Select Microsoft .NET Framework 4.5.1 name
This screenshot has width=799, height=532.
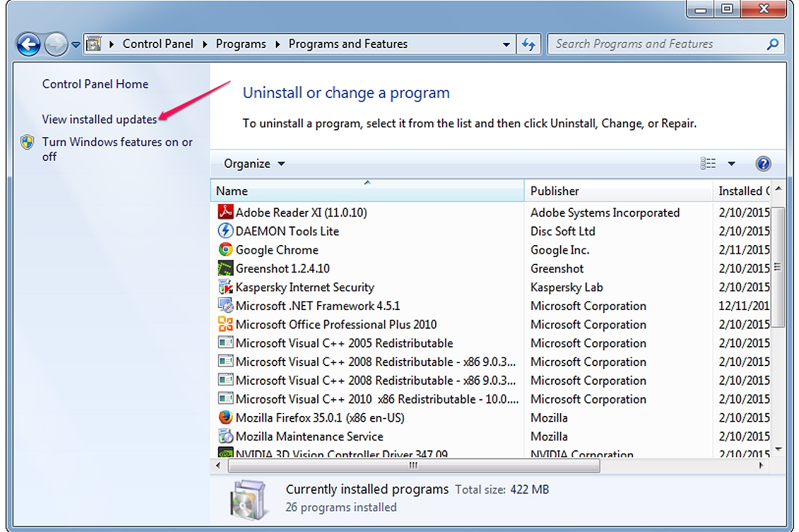coord(318,306)
